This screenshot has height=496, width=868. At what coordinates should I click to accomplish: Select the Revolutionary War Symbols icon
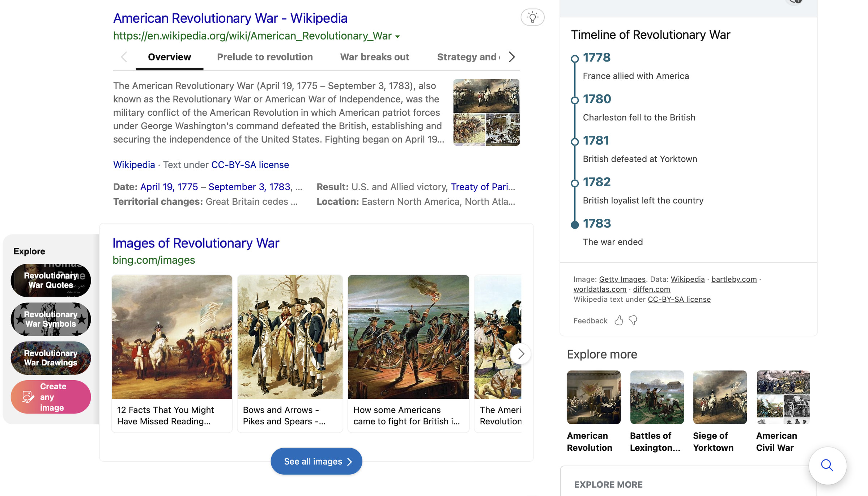[51, 319]
